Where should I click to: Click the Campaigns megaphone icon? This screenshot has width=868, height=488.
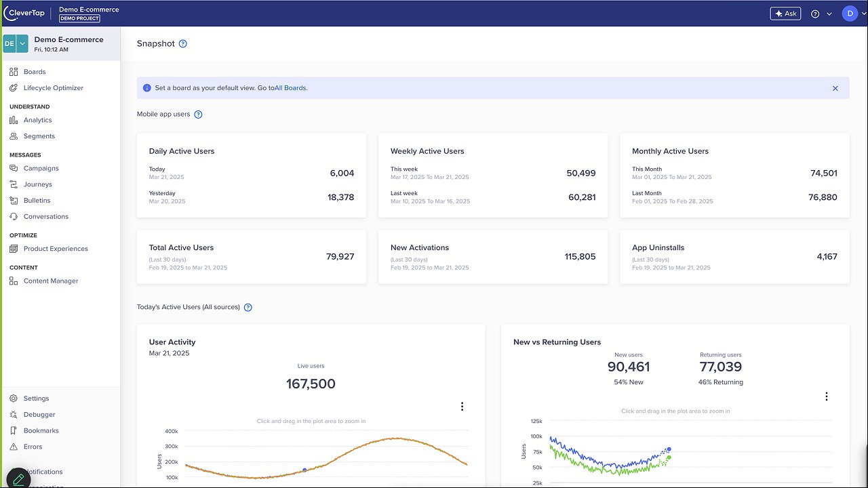(14, 168)
